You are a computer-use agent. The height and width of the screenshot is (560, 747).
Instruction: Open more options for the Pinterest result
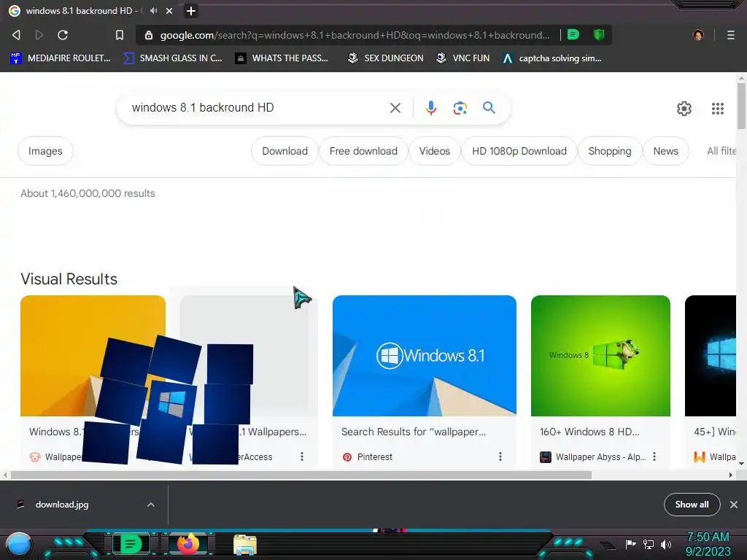click(500, 456)
